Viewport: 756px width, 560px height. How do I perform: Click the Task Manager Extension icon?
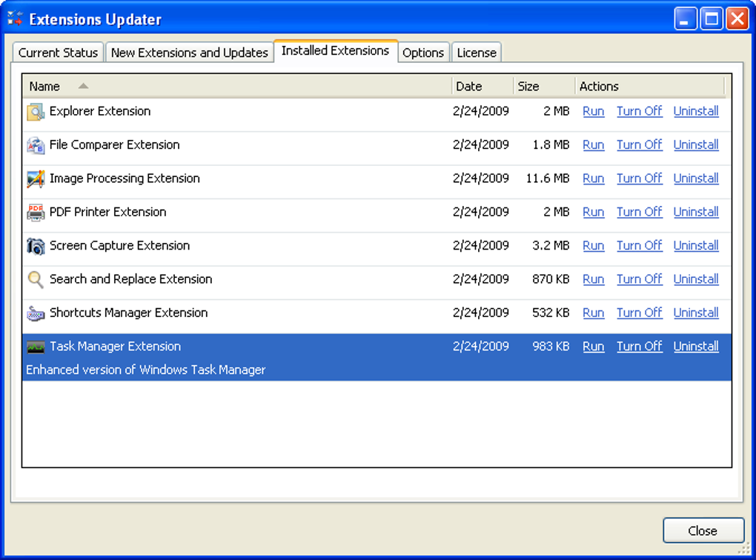pos(36,346)
